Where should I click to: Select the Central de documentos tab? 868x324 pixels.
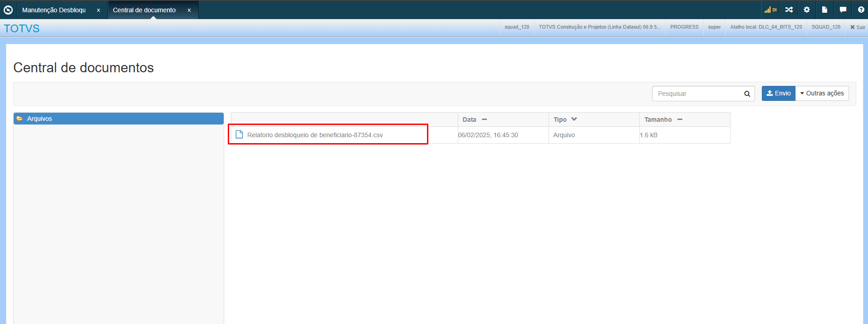(144, 10)
